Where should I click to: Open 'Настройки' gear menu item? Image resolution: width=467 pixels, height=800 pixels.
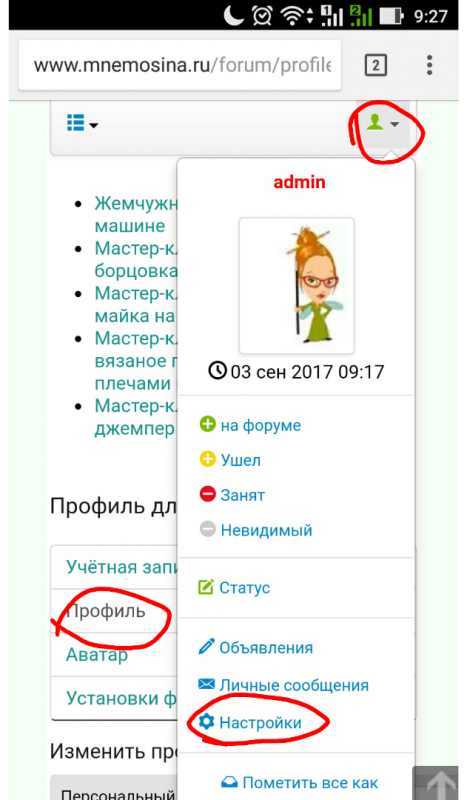(x=250, y=722)
